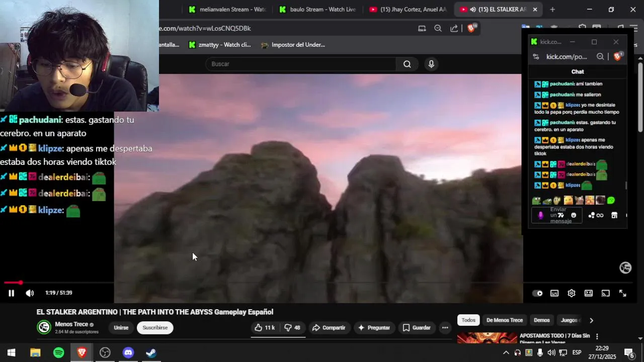Open Brave Shields lion icon in main window
The image size is (644, 362).
(x=471, y=28)
